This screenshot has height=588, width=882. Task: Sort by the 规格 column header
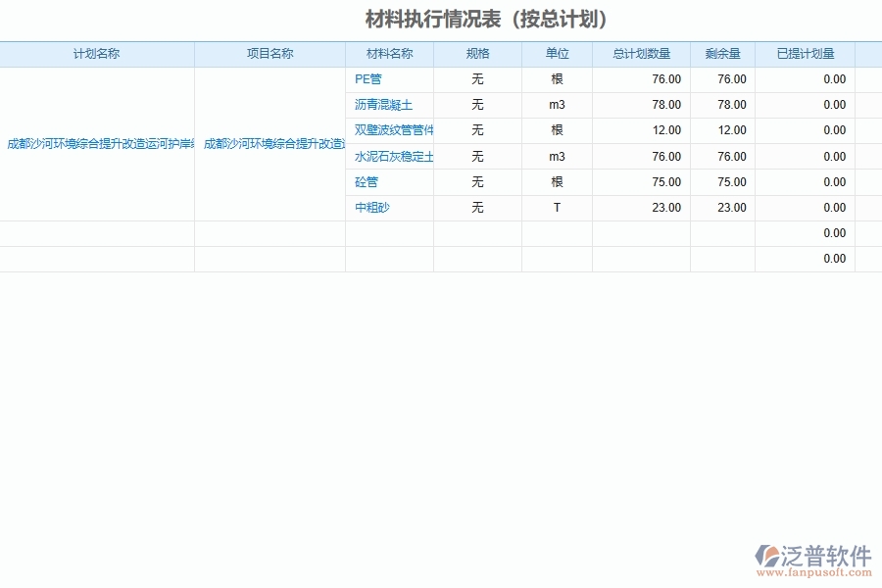point(476,54)
